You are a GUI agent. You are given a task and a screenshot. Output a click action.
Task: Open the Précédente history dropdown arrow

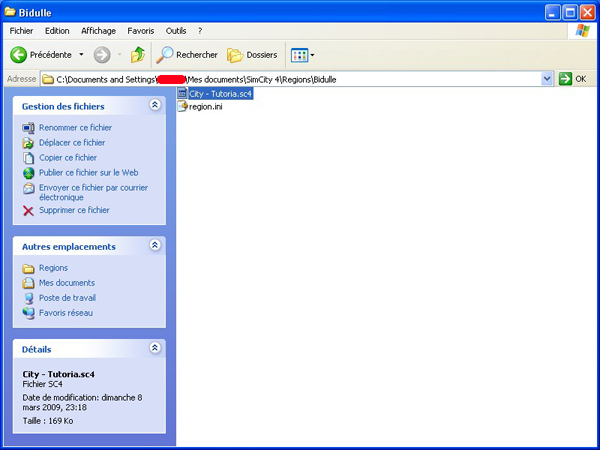coord(81,55)
